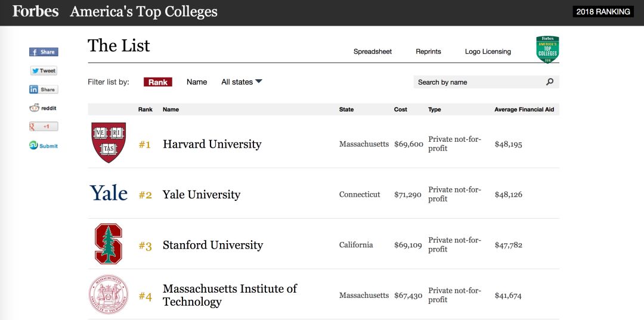Viewport: 644px width, 320px height.
Task: Filter the list by Name
Action: (197, 82)
